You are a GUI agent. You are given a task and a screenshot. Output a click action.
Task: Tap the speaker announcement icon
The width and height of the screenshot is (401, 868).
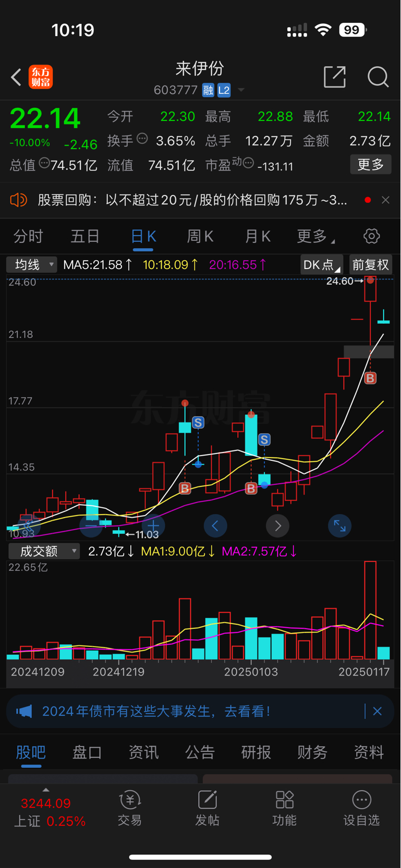point(18,200)
